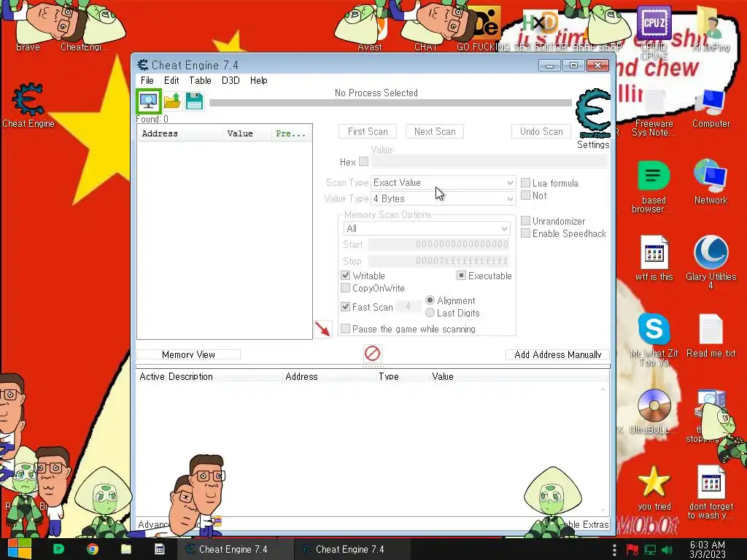Open cheat table folder icon

pyautogui.click(x=172, y=101)
